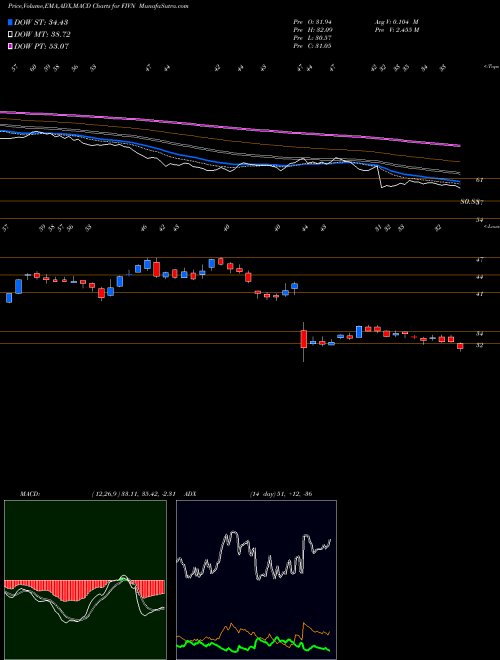The width and height of the screenshot is (500, 660).
Task: Click the 30.88 price label on EMA chart
Action: click(470, 202)
